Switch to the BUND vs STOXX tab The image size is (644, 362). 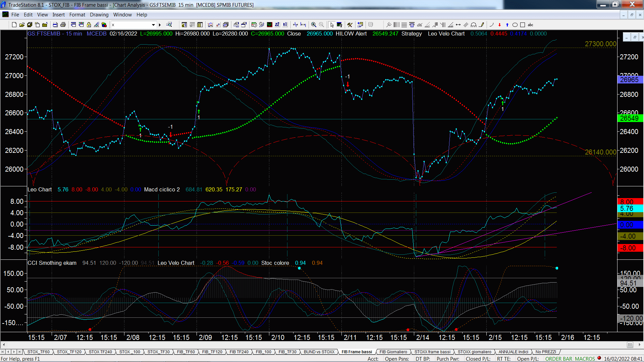[319, 352]
